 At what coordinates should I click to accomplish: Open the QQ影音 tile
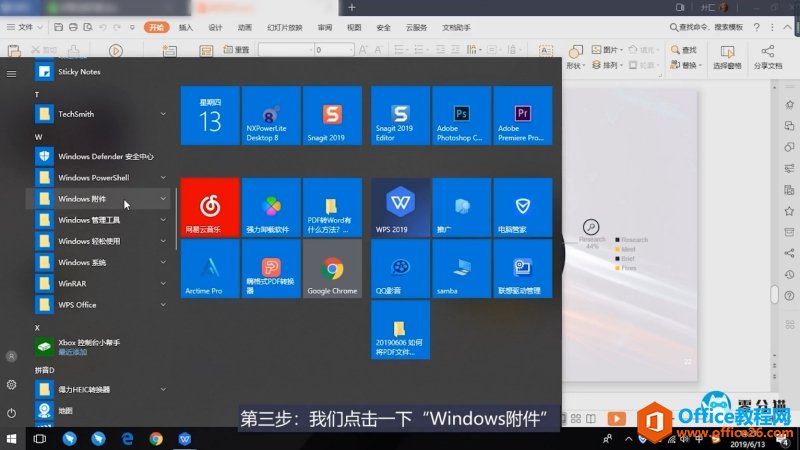click(x=400, y=268)
